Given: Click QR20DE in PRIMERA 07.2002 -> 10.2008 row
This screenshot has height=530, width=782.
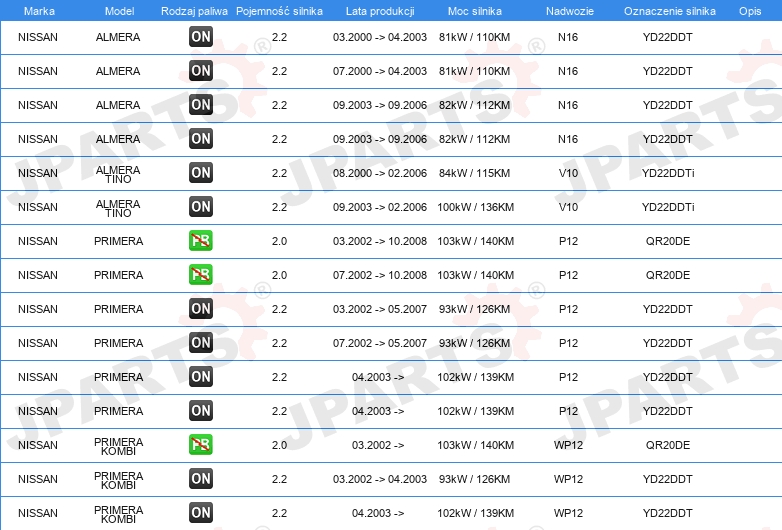Looking at the screenshot, I should tap(668, 275).
